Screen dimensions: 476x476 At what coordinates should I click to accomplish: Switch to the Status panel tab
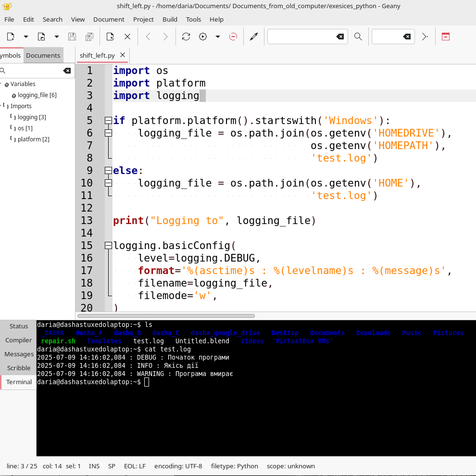point(19,326)
